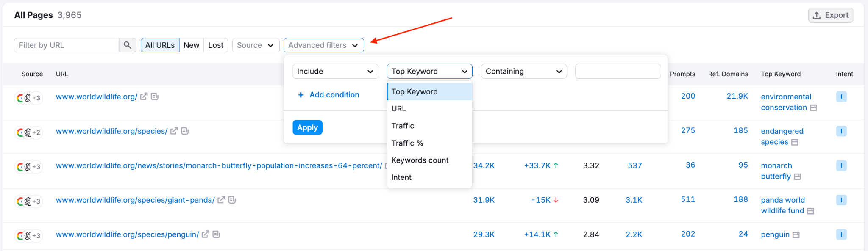Open www.worldwildlife.org/species/ link

(x=111, y=131)
